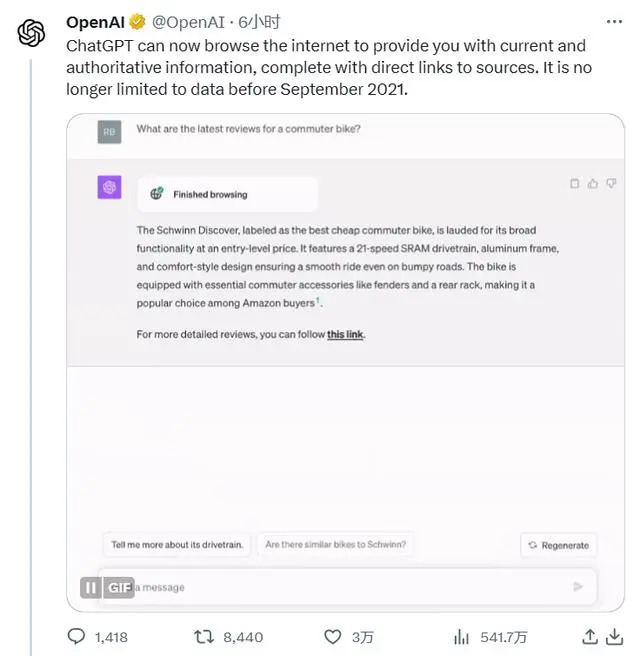Select 'Are there similar bikes to Schwinn?' suggestion
Viewport: 640px width, 656px height.
[x=336, y=545]
